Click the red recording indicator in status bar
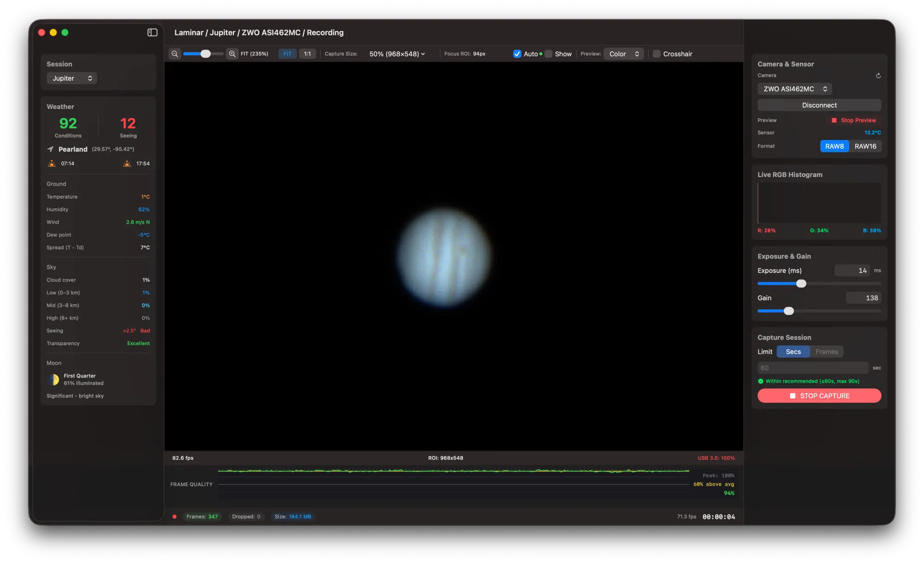This screenshot has width=924, height=563. click(175, 516)
